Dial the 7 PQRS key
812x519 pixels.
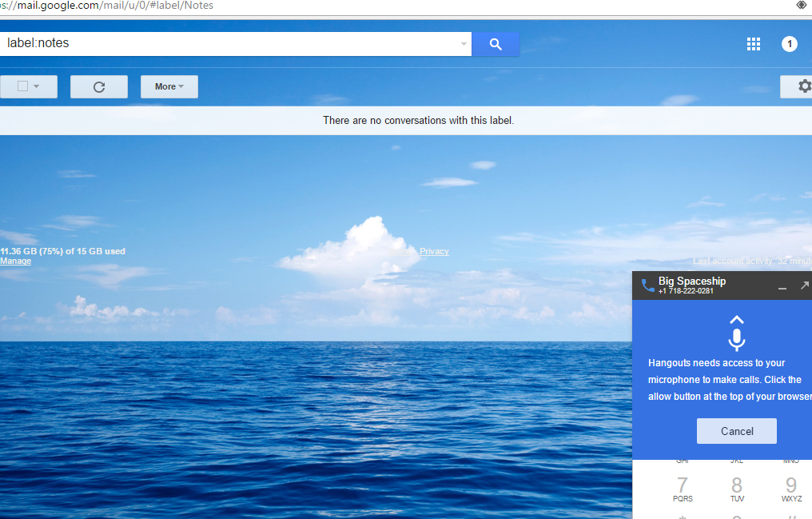click(x=683, y=489)
